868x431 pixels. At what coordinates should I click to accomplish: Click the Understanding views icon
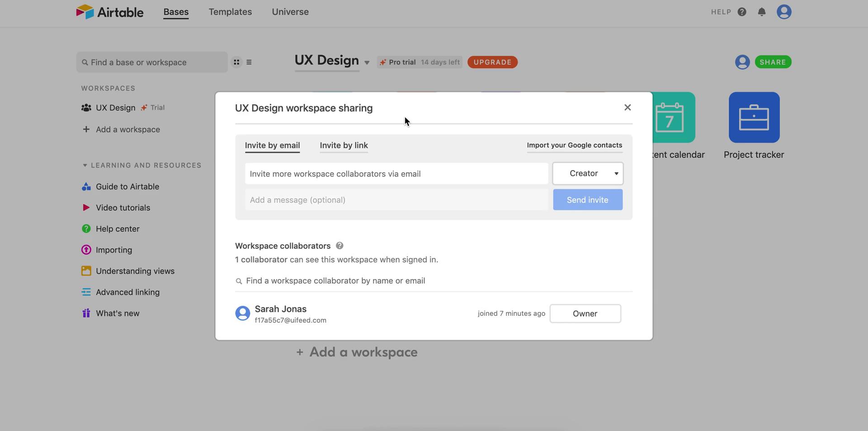(x=86, y=271)
